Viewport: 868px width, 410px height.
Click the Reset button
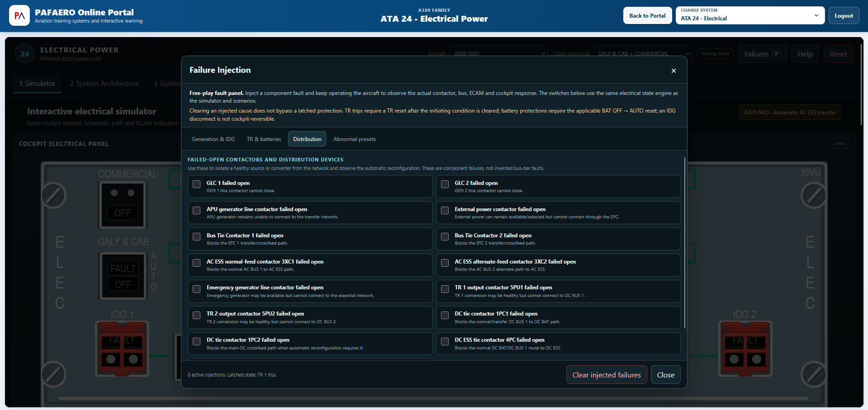(x=838, y=54)
